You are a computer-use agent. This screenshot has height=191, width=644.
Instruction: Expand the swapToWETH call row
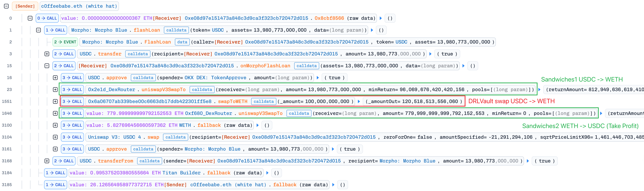55,101
